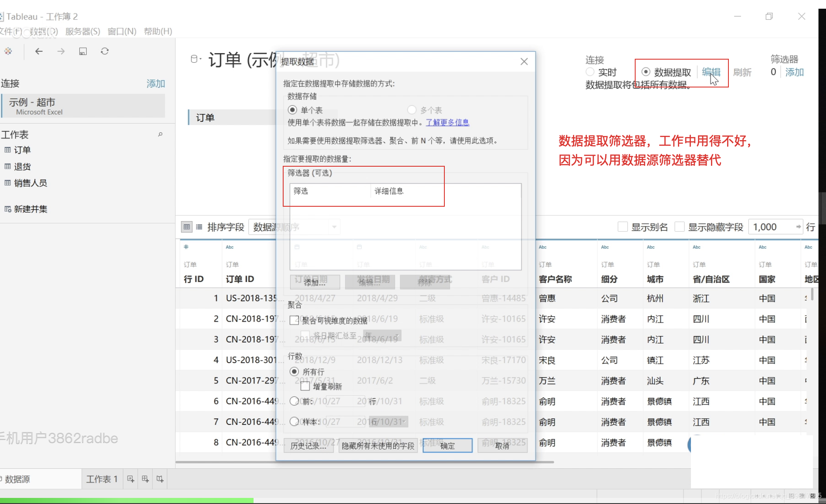Open the 窗口(N) menu

122,31
